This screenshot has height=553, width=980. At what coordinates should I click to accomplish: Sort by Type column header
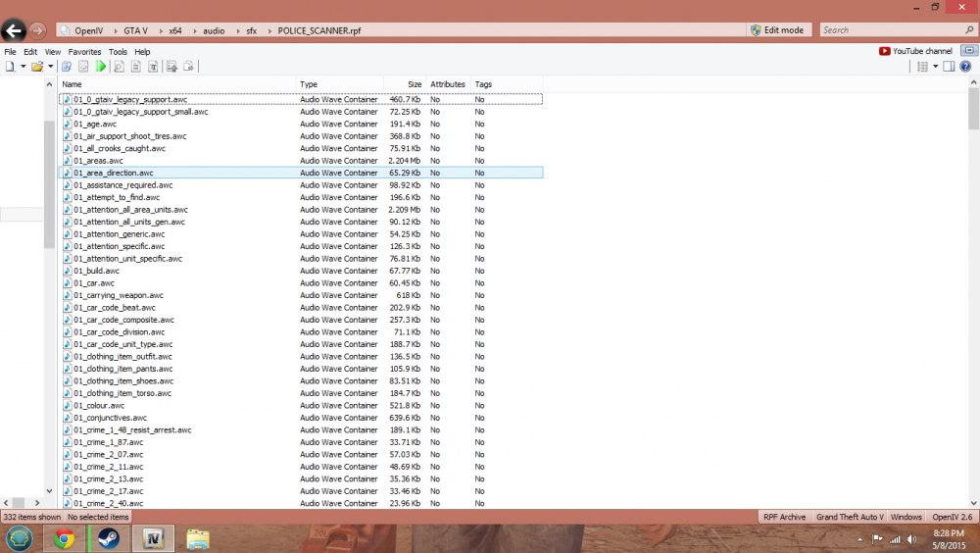339,83
